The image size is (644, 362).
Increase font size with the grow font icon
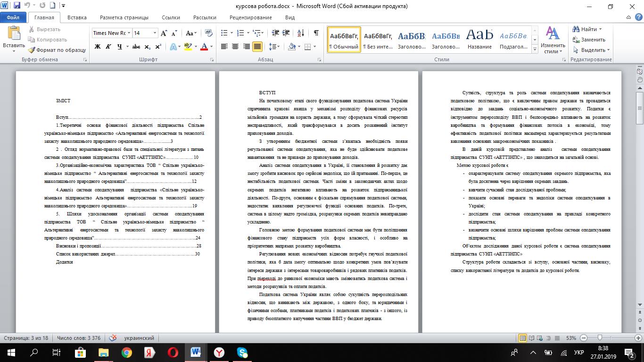(164, 33)
